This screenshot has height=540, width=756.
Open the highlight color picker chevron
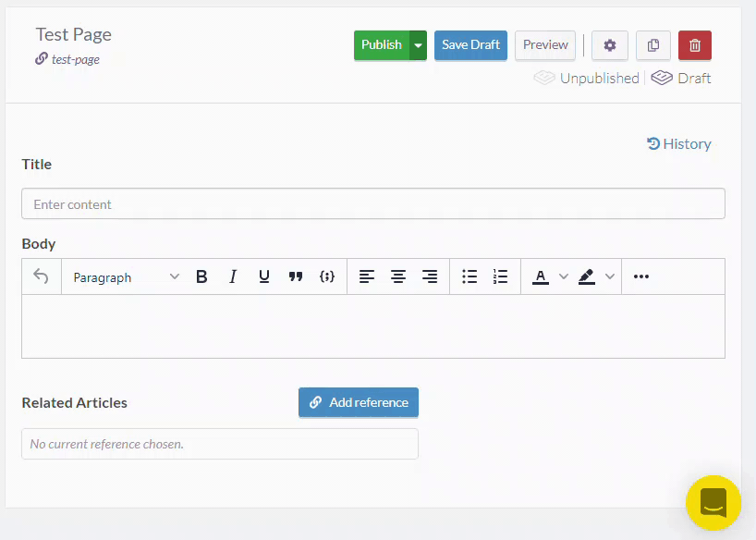tap(610, 276)
